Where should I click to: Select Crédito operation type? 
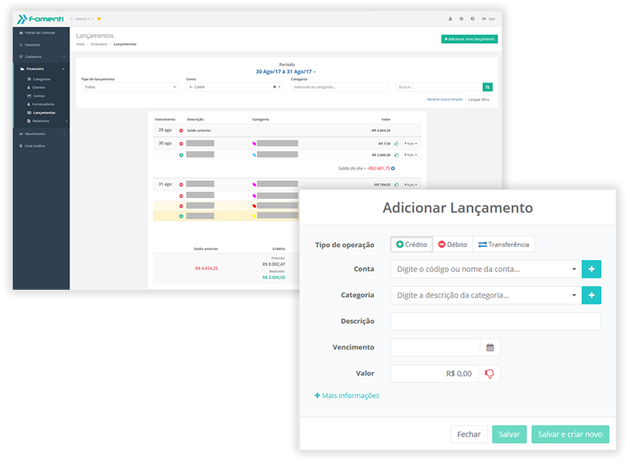(412, 244)
